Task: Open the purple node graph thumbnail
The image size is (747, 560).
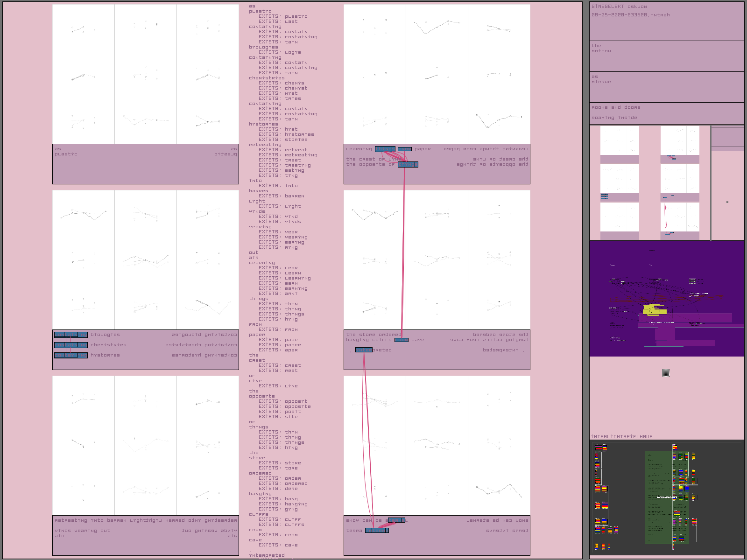Action: pyautogui.click(x=666, y=299)
